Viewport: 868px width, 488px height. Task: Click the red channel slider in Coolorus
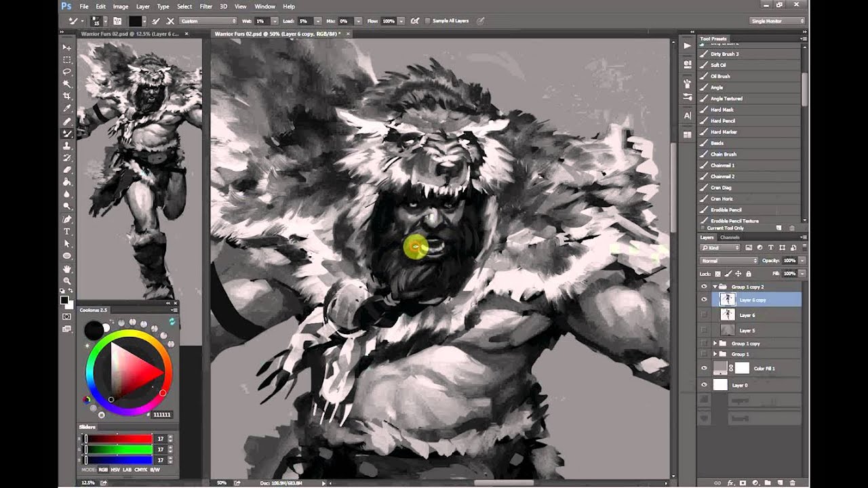(x=118, y=439)
